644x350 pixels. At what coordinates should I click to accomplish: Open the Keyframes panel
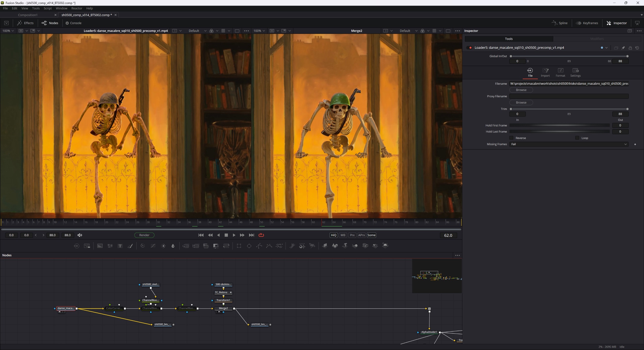pos(587,23)
